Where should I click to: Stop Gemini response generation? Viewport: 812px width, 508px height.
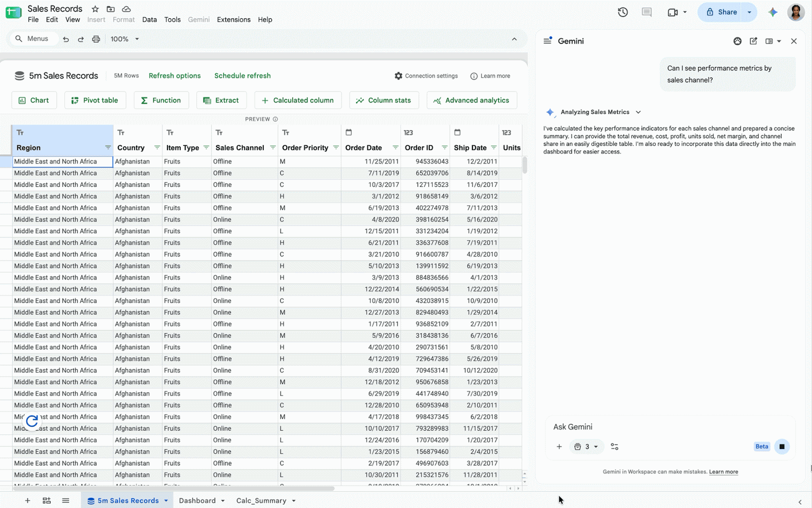[782, 447]
